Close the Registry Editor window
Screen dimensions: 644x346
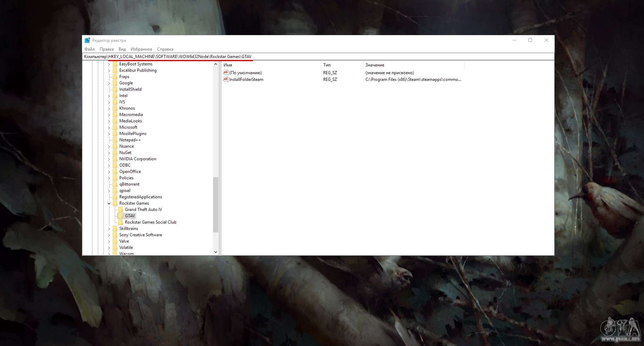546,40
